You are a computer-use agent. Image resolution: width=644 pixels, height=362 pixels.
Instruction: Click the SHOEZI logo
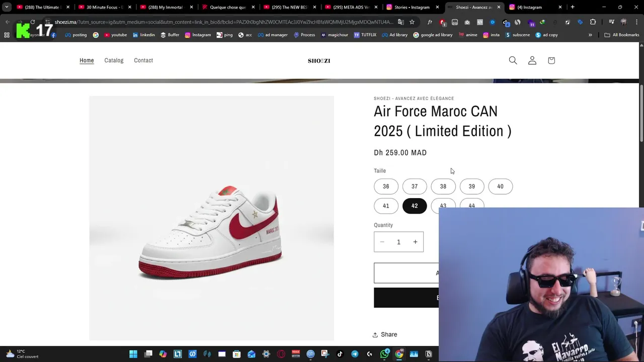(319, 61)
